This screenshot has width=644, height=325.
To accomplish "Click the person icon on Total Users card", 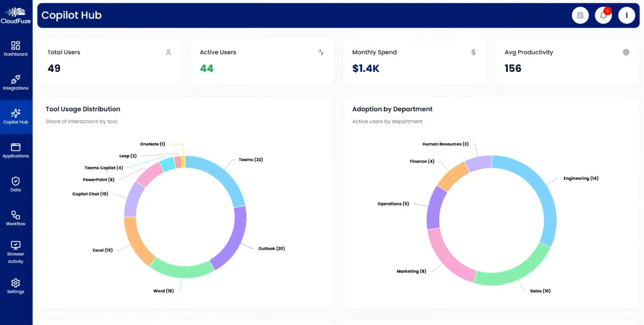I will [168, 52].
